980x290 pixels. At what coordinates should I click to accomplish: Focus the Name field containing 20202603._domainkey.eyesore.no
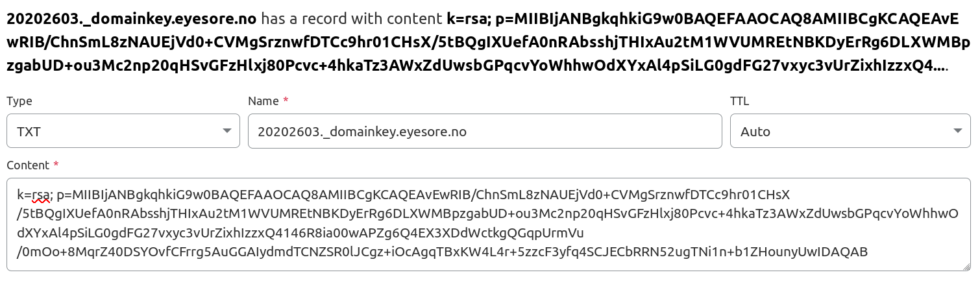pyautogui.click(x=485, y=132)
